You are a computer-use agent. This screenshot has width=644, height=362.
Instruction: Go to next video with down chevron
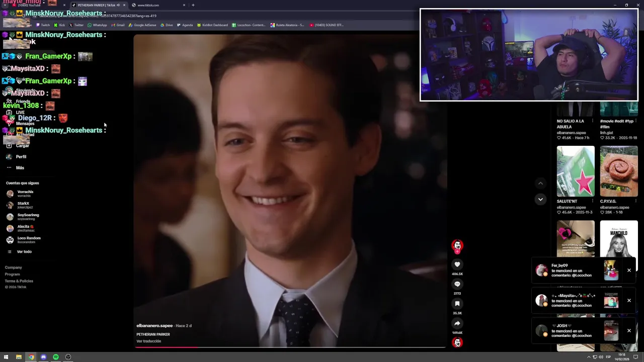(x=540, y=200)
